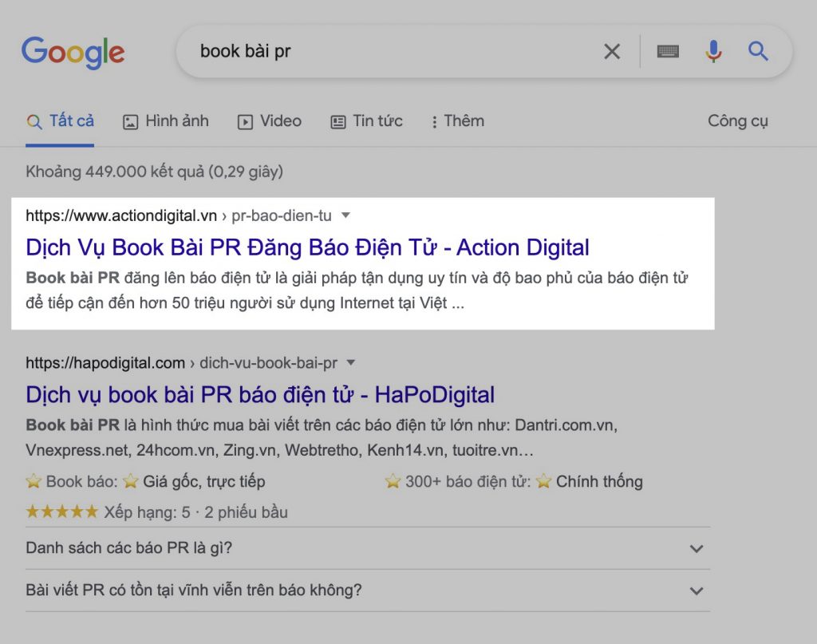Open the HaPoDigital 'Dịch vụ book bài PR' result

tap(260, 395)
